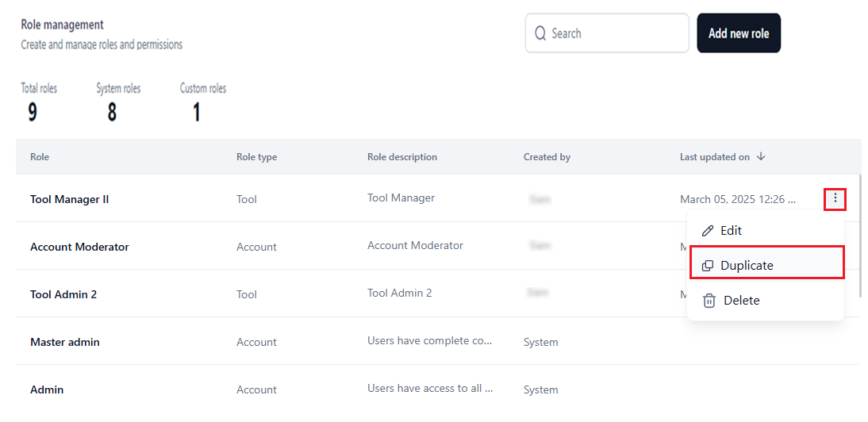
Task: Open the Admin role entry
Action: point(47,389)
